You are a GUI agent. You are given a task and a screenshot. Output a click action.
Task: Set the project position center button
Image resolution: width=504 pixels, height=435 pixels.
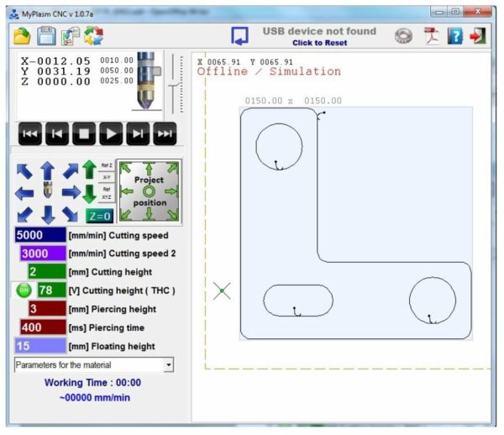149,191
